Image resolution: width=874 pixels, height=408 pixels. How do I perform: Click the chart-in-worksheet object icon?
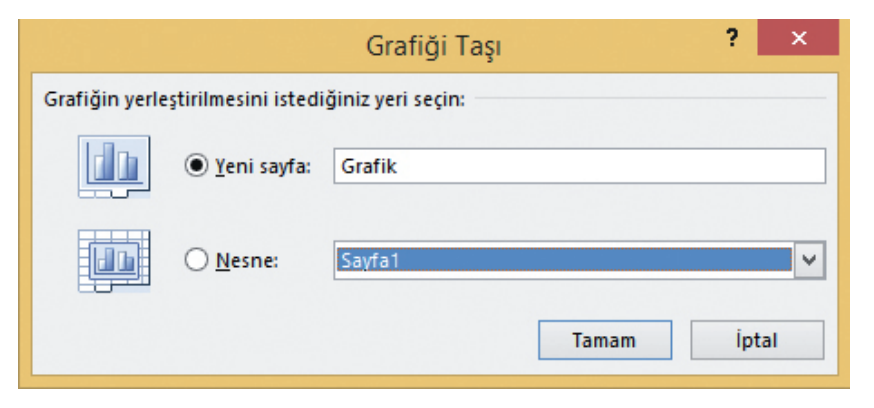point(113,261)
